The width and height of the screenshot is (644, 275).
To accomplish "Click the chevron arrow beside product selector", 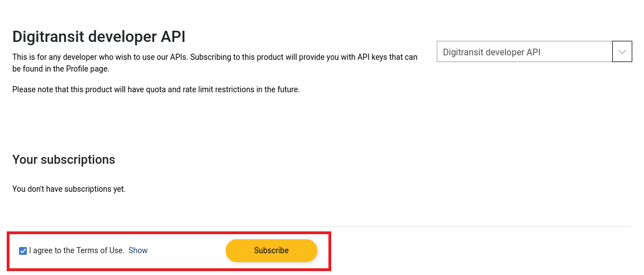I will 622,51.
